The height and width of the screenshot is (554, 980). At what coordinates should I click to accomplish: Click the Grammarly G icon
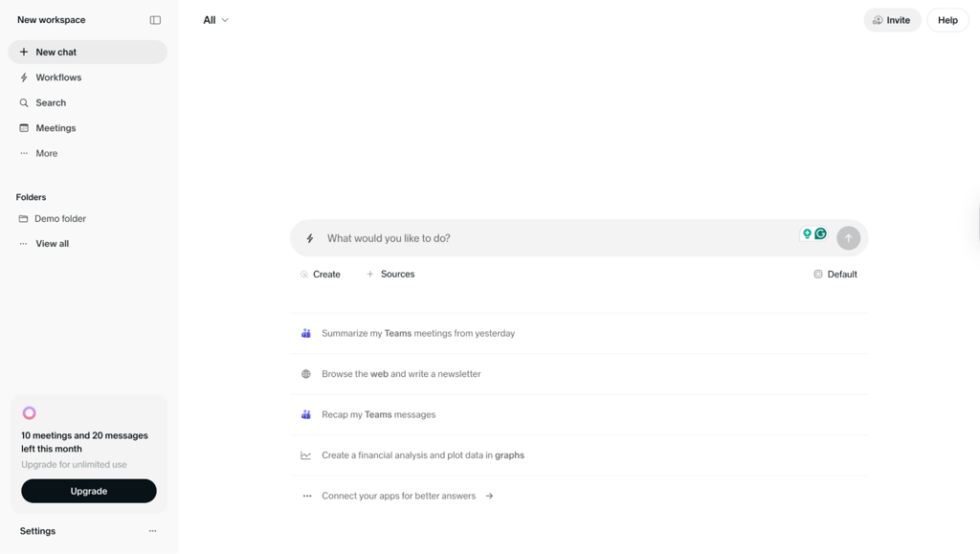coord(820,233)
